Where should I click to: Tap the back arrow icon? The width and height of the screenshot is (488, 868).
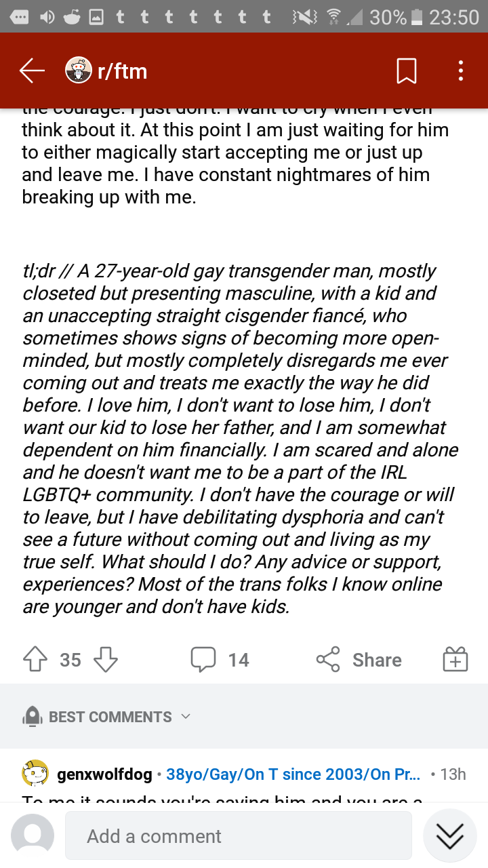click(32, 71)
